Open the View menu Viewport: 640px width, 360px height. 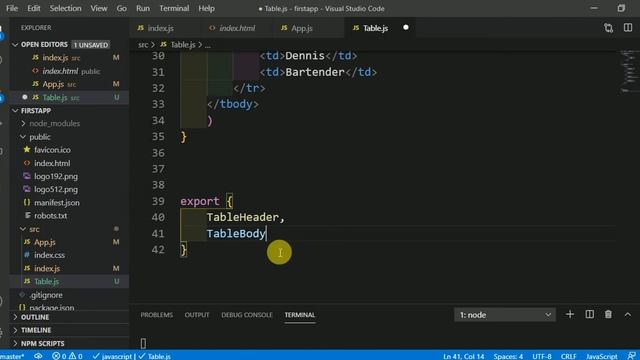click(x=99, y=8)
